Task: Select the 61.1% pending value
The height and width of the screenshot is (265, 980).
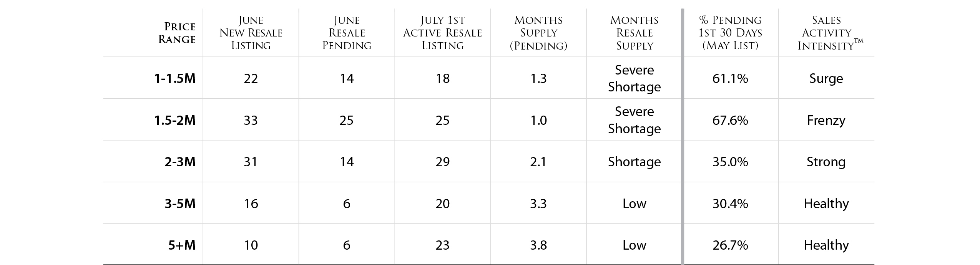Action: [730, 78]
